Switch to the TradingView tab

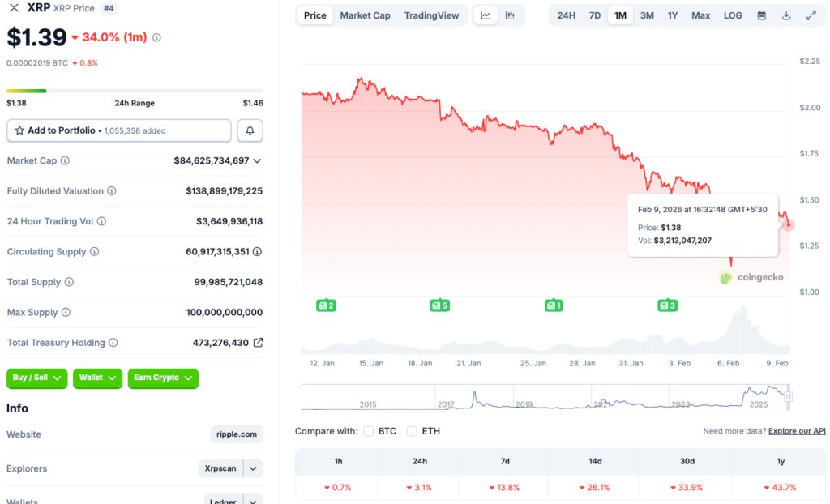click(x=430, y=15)
